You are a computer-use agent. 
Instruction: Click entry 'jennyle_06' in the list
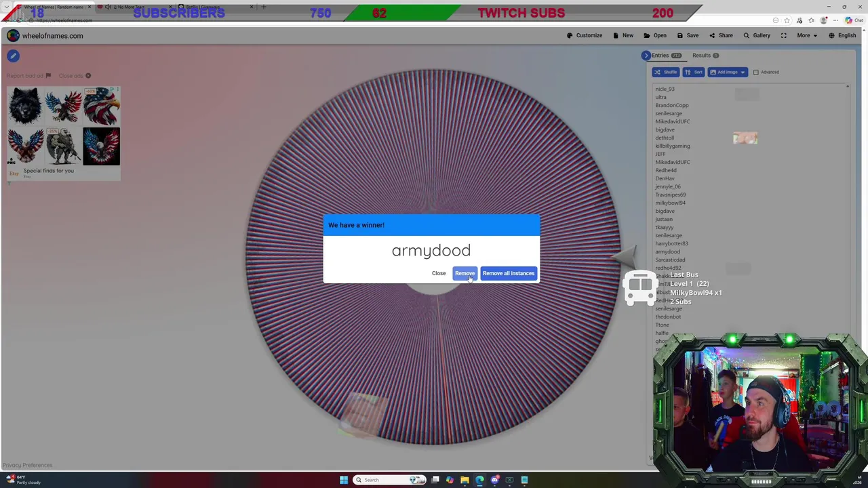click(x=668, y=186)
